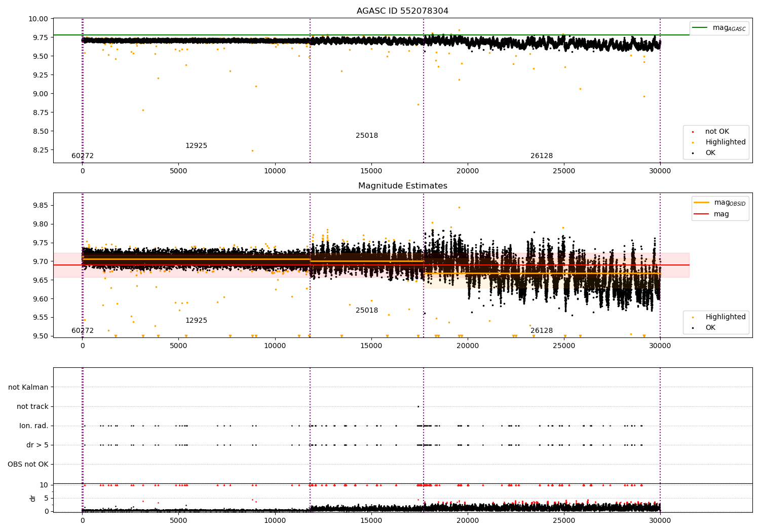Click the 'not track' row label
760x532 pixels.
click(32, 407)
